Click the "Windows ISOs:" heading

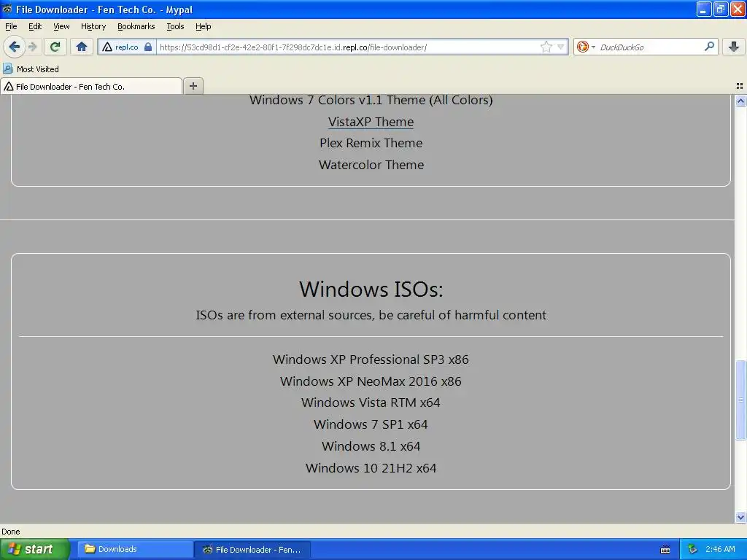pos(371,289)
